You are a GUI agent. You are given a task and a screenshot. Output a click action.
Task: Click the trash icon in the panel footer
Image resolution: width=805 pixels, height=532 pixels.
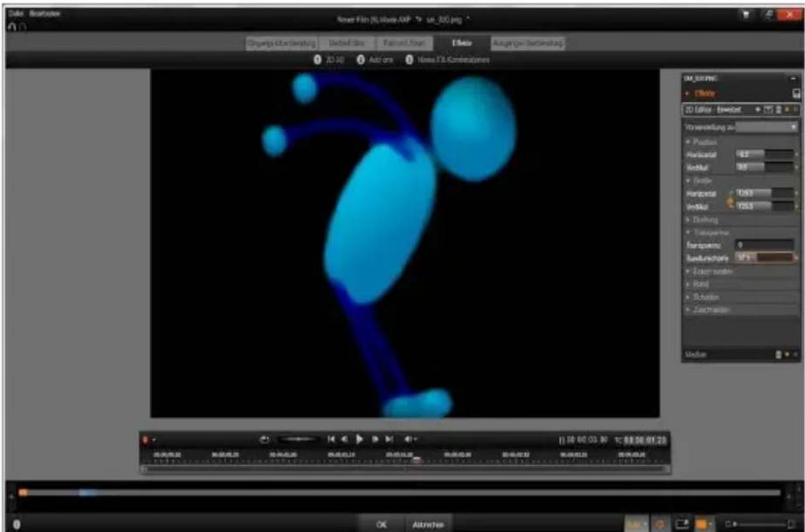[x=778, y=354]
